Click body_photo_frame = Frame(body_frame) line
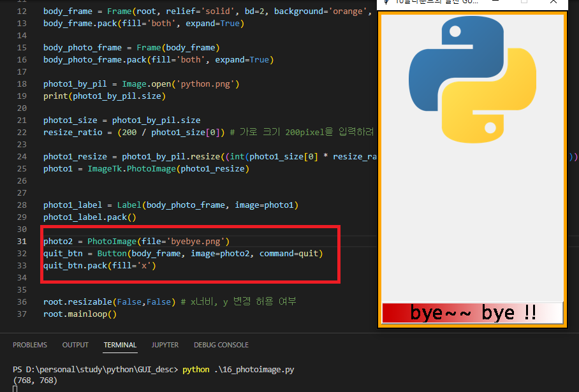This screenshot has height=392, width=579. pyautogui.click(x=131, y=48)
